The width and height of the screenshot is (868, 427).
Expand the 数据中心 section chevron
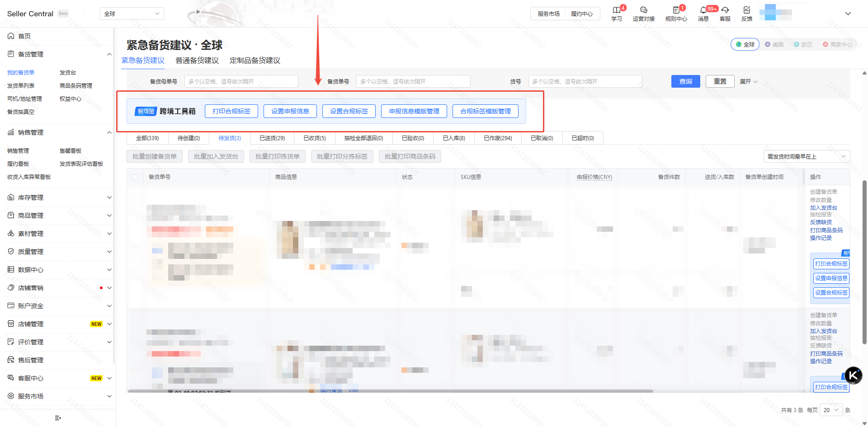pos(109,270)
